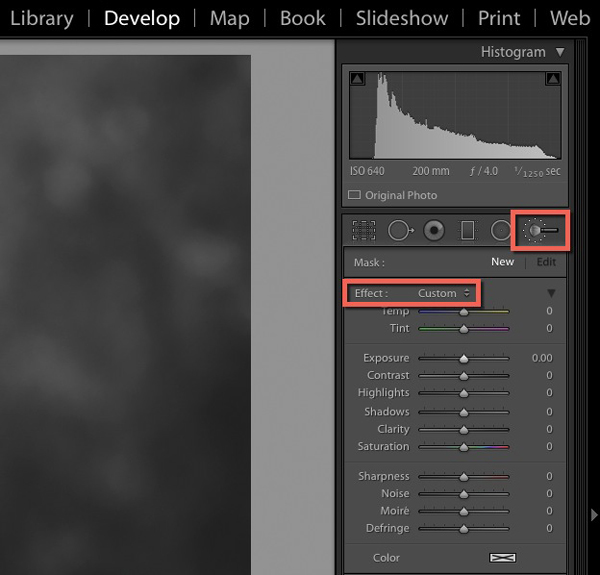
Task: Click New mask button
Action: click(502, 262)
